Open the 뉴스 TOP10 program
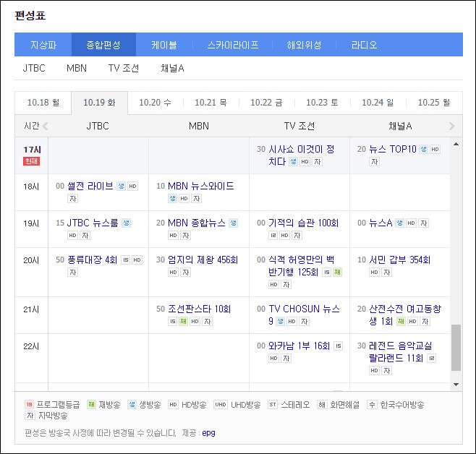Image resolution: width=476 pixels, height=454 pixels. [393, 149]
